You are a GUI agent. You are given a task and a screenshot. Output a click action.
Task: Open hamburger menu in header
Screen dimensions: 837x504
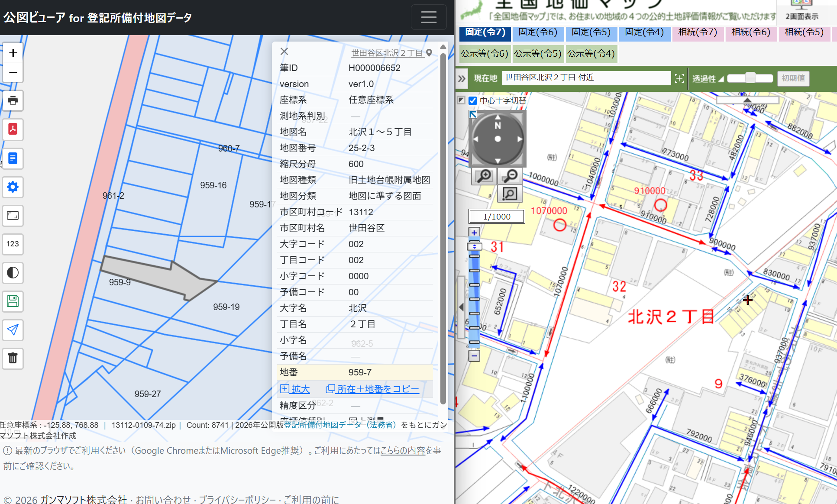coord(429,17)
